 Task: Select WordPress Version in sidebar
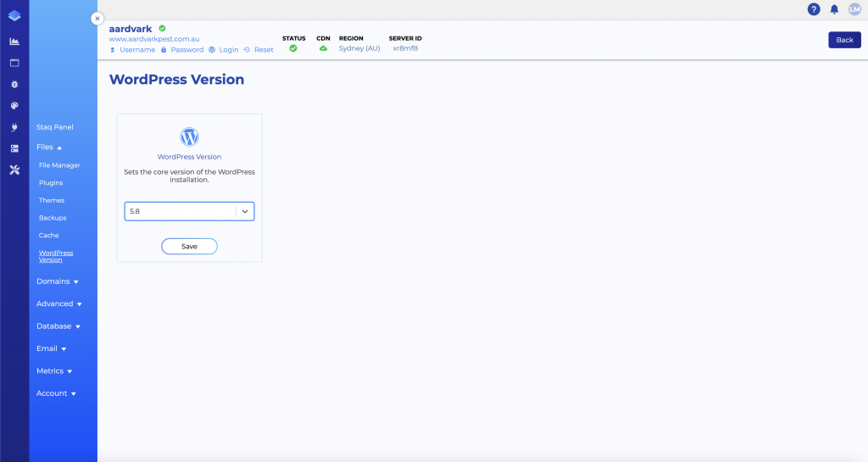(56, 256)
